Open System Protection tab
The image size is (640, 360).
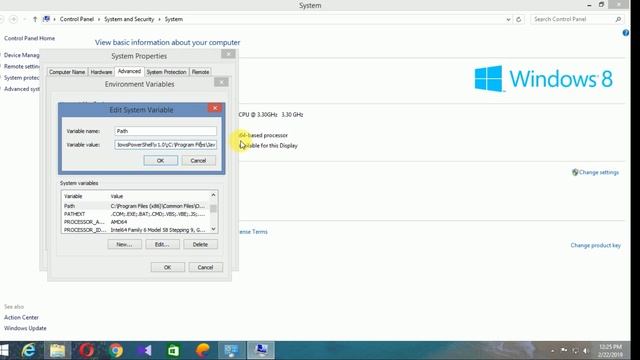[166, 72]
